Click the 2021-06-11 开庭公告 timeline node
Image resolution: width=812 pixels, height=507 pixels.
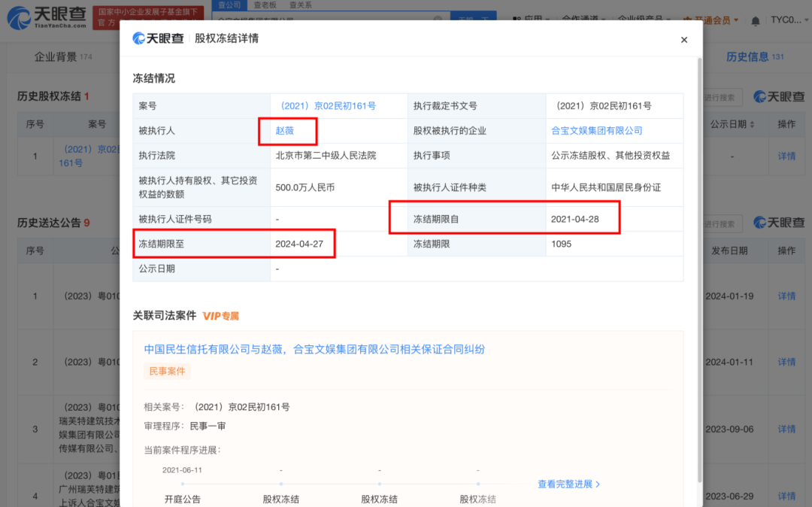point(182,484)
